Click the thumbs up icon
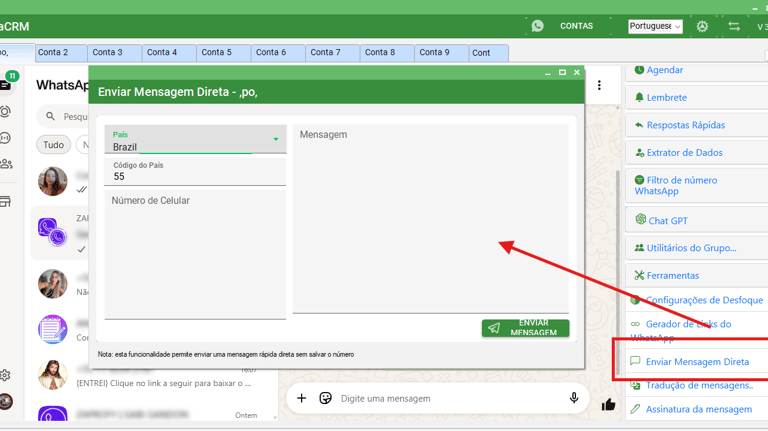 coord(608,405)
